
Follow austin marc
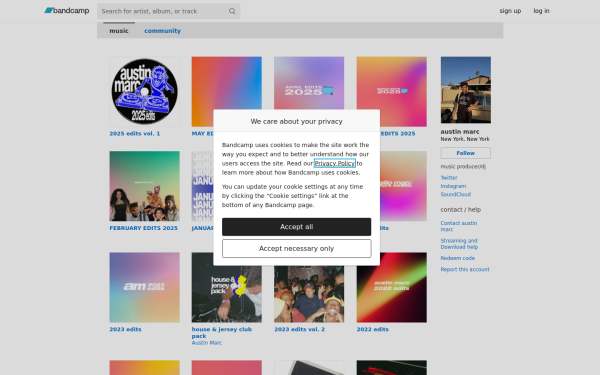coord(466,153)
